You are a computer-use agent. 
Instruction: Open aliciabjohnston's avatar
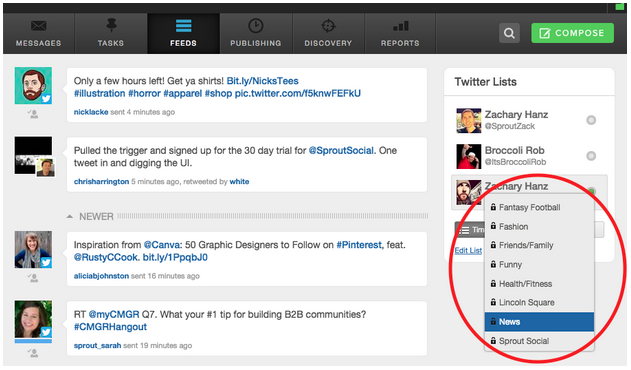coord(33,250)
